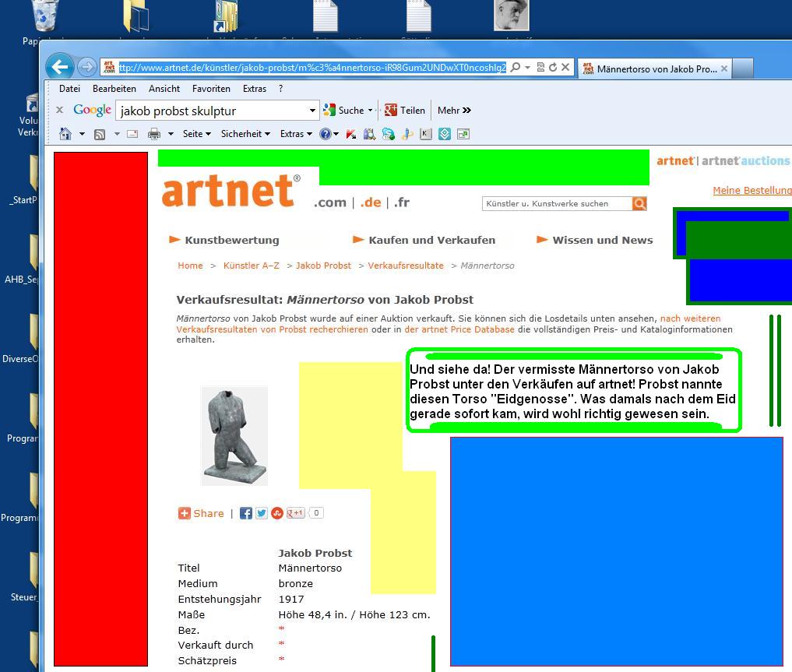Share on Twitter via the bird icon
Screen dimensions: 792x672
pyautogui.click(x=261, y=513)
